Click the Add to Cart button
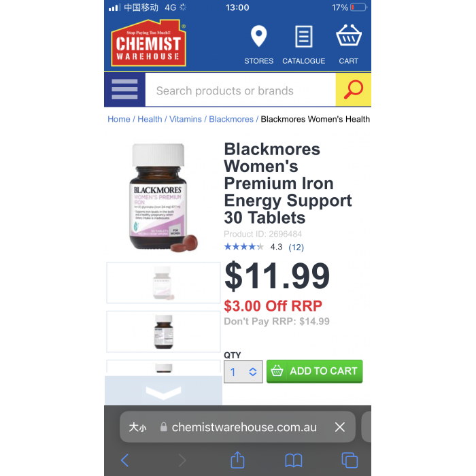This screenshot has height=476, width=476. (x=314, y=371)
